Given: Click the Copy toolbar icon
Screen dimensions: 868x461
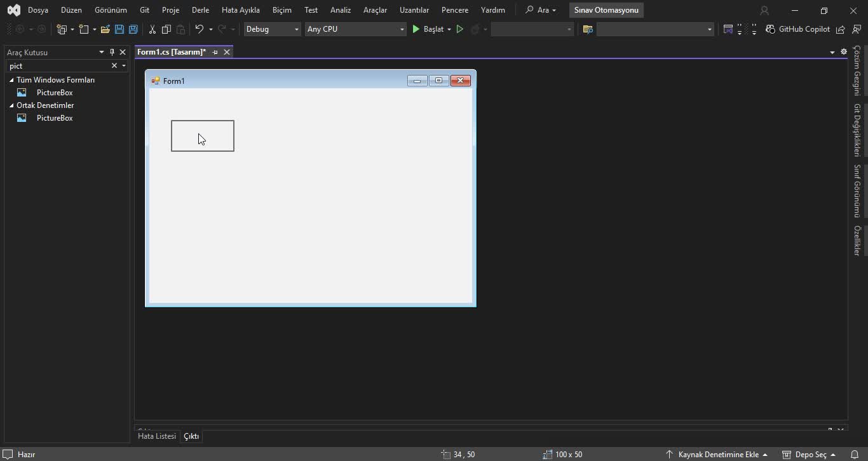Looking at the screenshot, I should coord(166,29).
